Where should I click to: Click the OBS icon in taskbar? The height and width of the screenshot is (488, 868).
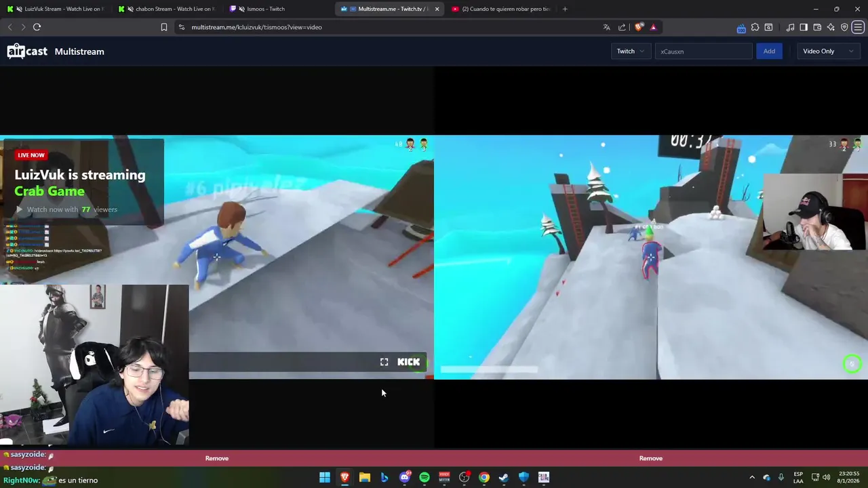tap(465, 477)
